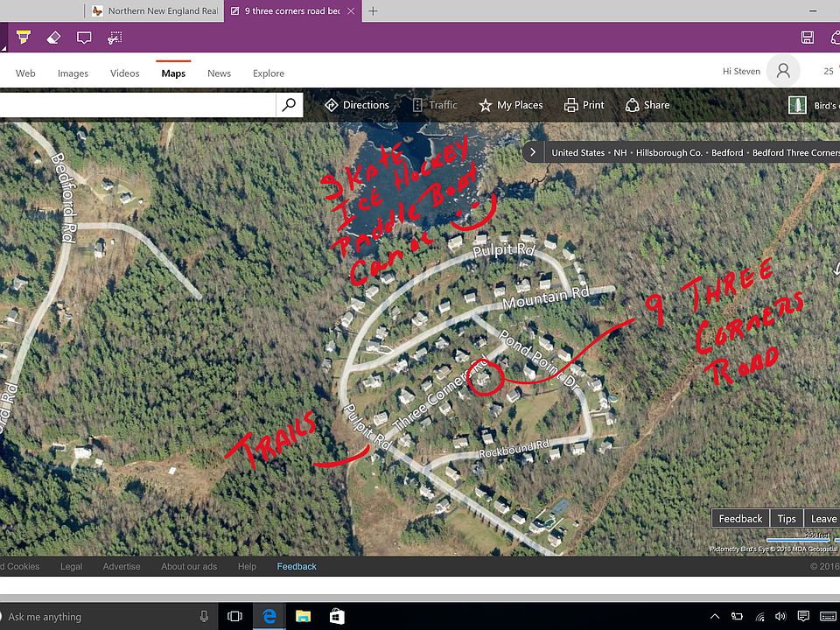Open the News tab
This screenshot has width=840, height=630.
click(219, 73)
